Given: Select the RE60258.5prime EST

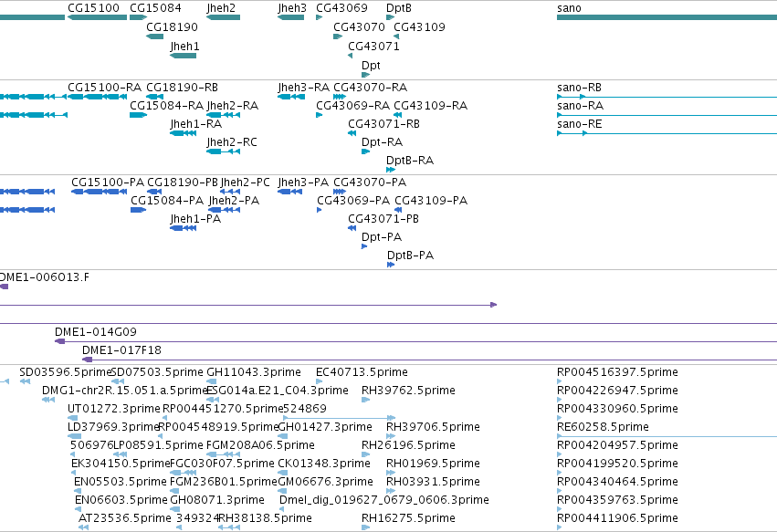Looking at the screenshot, I should pos(667,436).
